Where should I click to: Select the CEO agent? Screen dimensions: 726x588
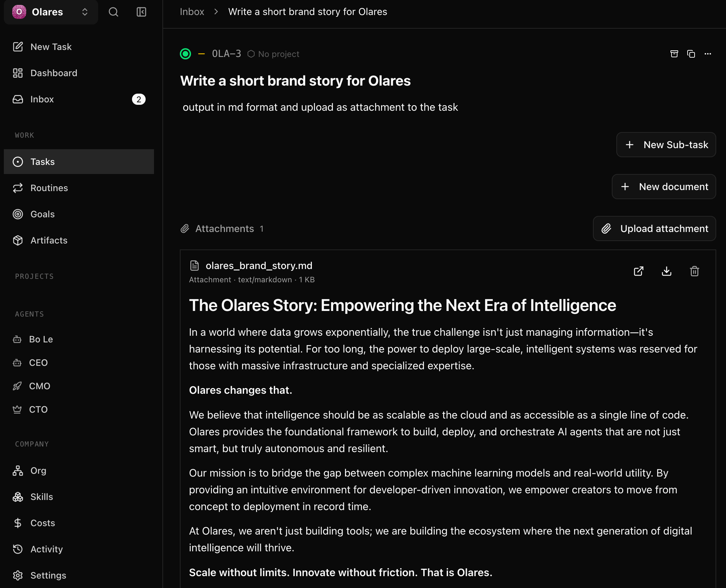tap(79, 363)
